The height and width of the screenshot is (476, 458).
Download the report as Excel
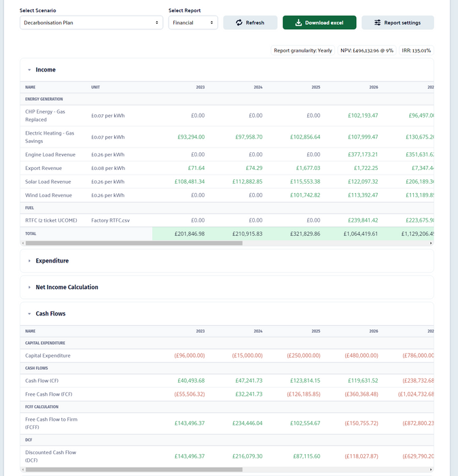click(319, 22)
